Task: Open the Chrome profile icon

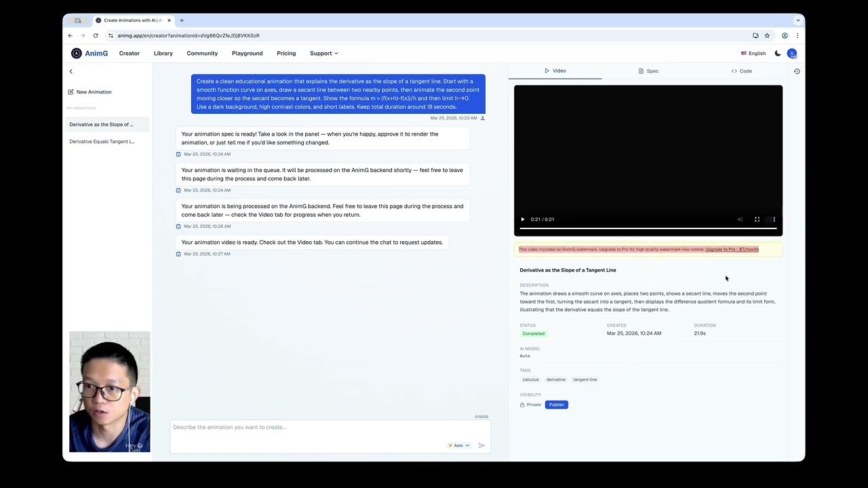Action: [x=785, y=35]
